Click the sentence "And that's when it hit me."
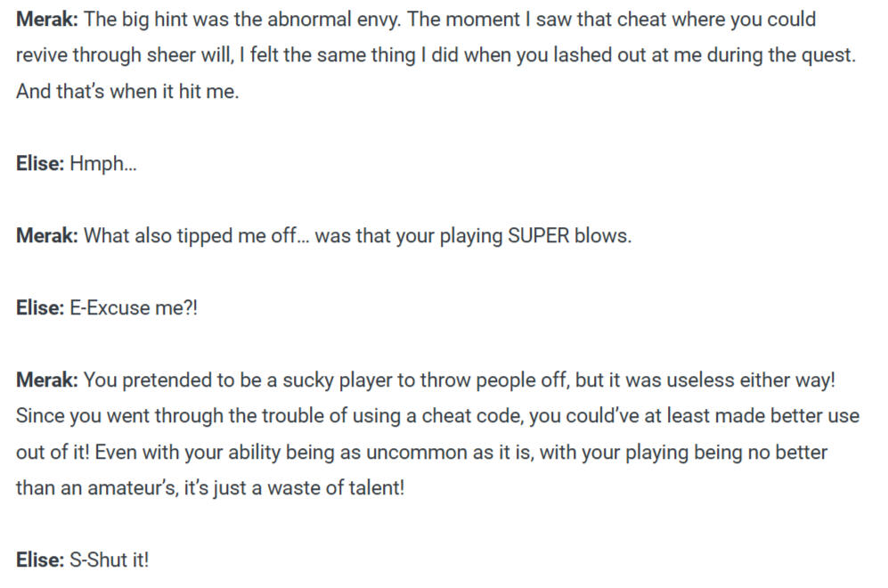This screenshot has width=888, height=588. [127, 91]
